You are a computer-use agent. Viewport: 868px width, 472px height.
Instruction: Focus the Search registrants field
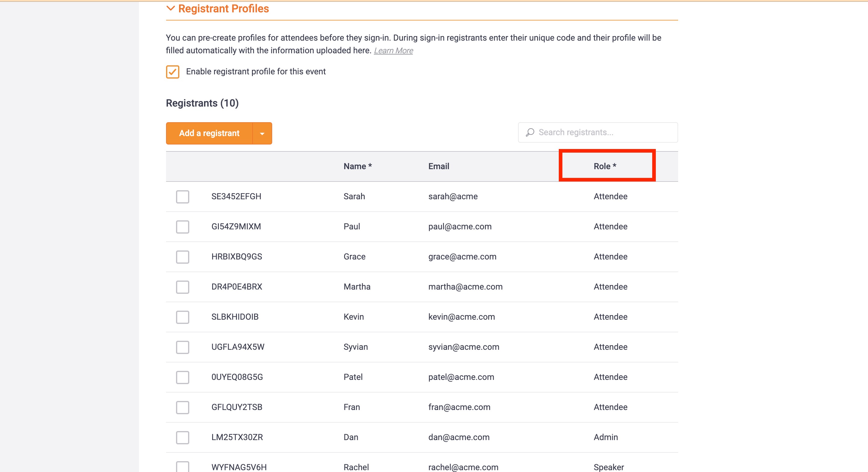pos(603,132)
